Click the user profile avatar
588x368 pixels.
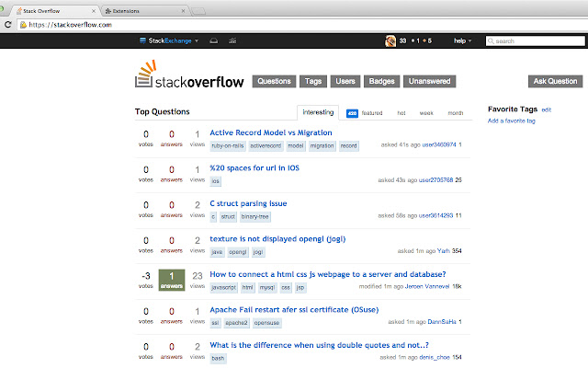[x=390, y=41]
